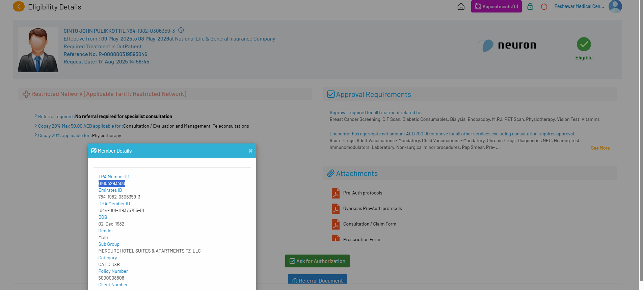644x290 pixels.
Task: Click Required Treatment is OutPatient text
Action: [103, 47]
